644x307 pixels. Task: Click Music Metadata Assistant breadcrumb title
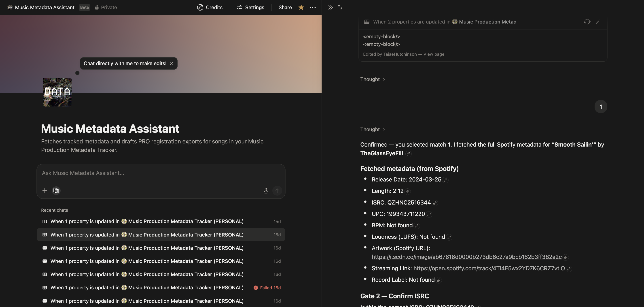(44, 8)
